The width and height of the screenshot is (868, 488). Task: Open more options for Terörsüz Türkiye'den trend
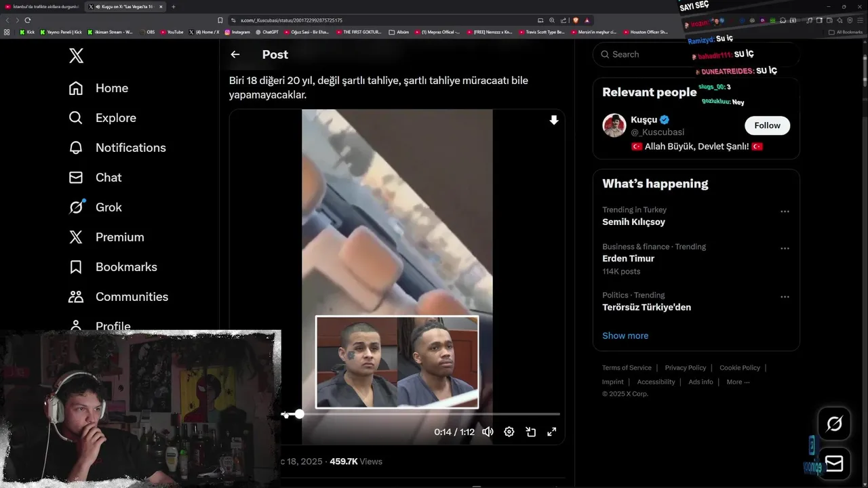[x=785, y=297]
